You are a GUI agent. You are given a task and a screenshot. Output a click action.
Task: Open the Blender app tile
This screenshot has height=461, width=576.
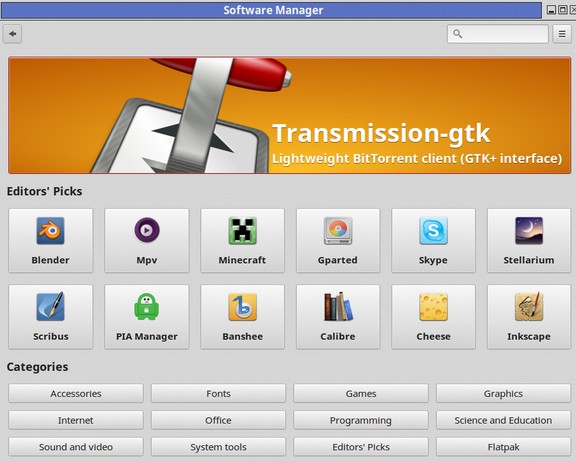pyautogui.click(x=51, y=241)
